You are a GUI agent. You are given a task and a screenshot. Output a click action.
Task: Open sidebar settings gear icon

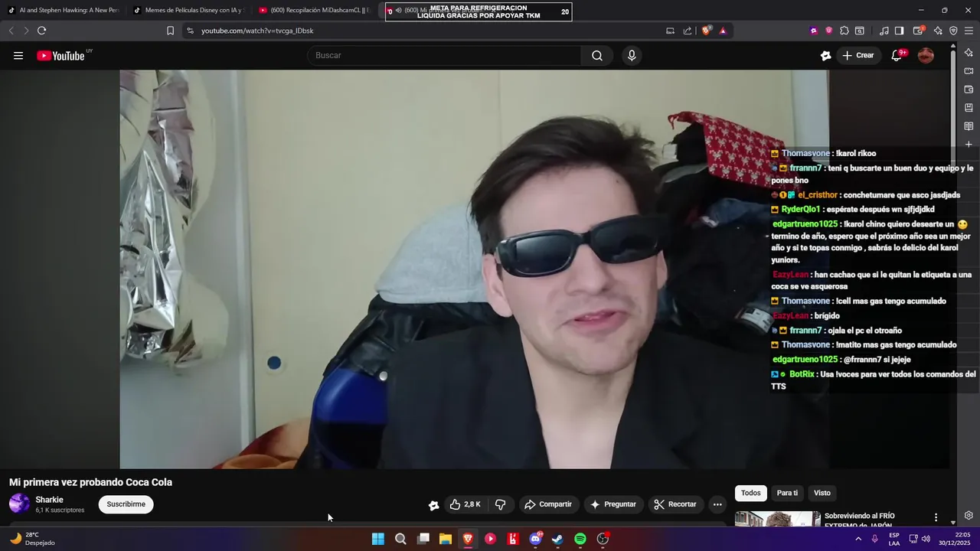coord(969,515)
